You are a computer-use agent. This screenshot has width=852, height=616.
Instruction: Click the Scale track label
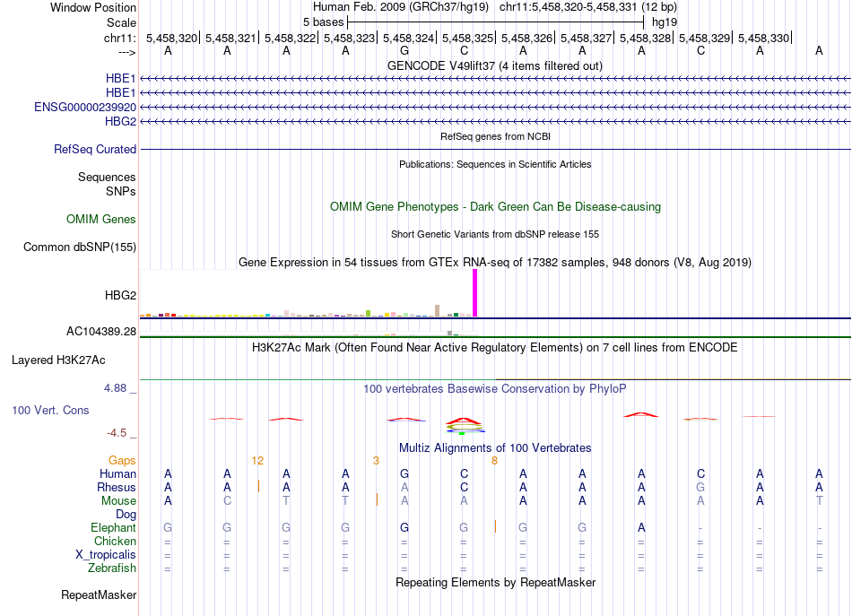pos(121,22)
